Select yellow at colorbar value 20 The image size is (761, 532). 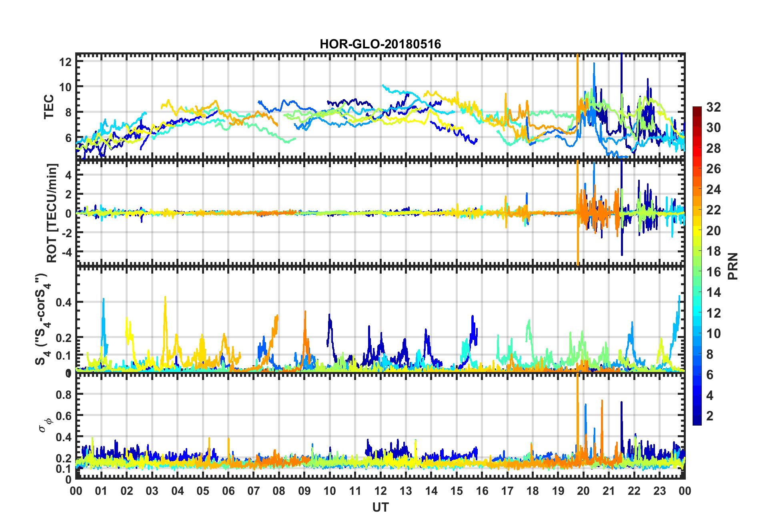697,230
